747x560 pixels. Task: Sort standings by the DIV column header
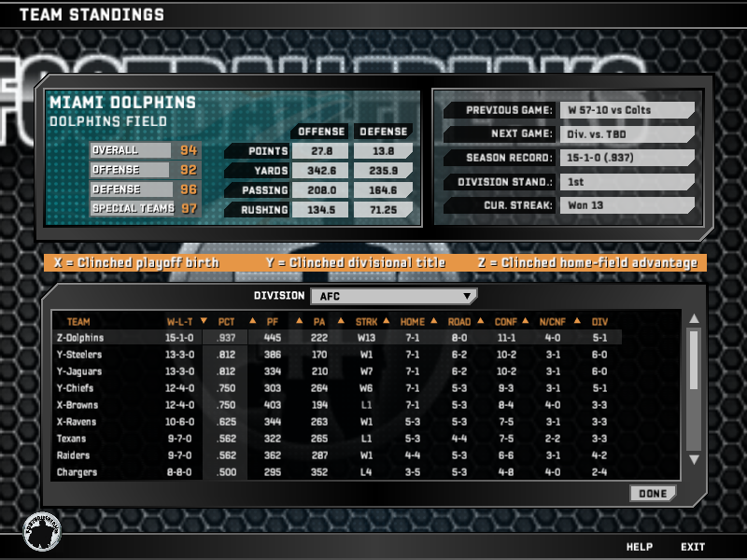[599, 322]
